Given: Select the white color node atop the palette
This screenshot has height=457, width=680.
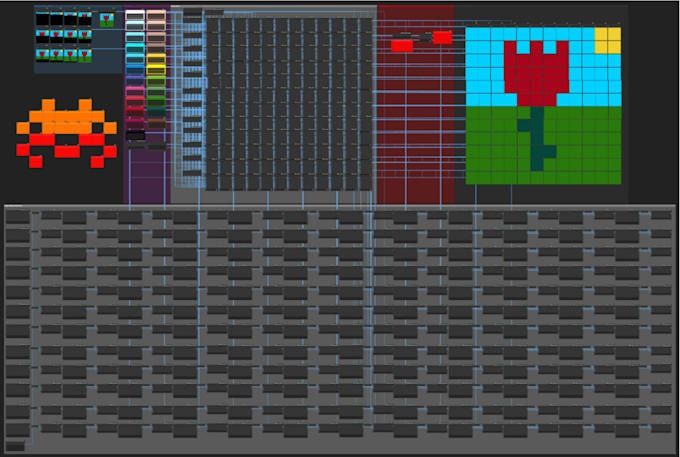Looking at the screenshot, I should [135, 15].
